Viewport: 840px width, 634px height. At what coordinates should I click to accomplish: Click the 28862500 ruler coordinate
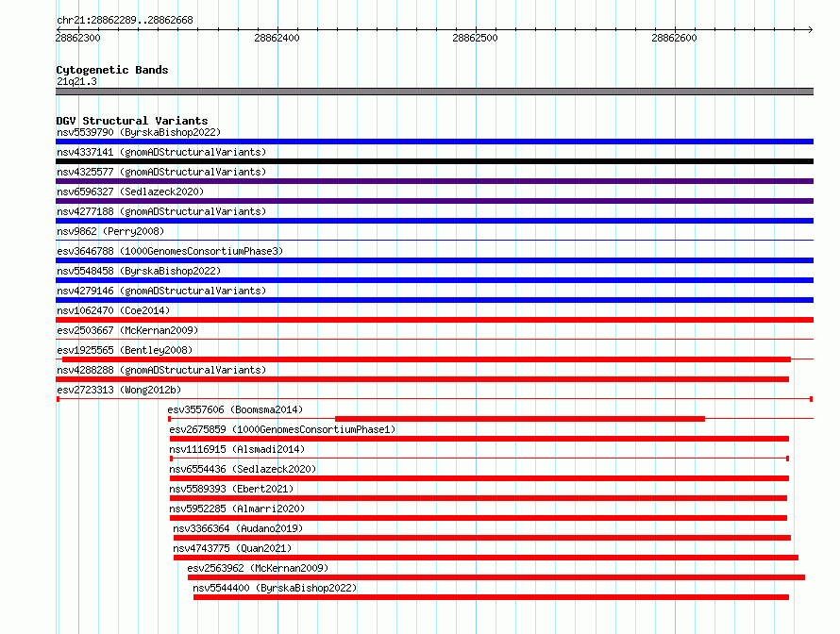coord(475,38)
